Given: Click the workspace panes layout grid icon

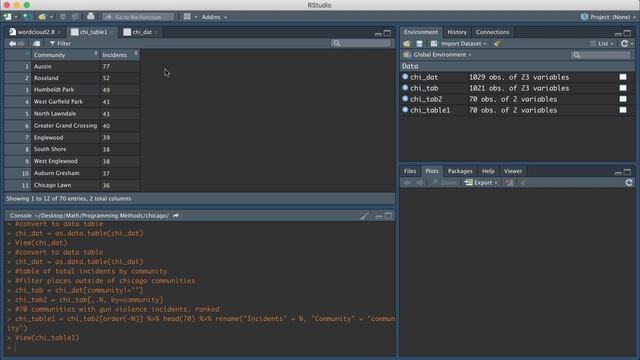Looking at the screenshot, I should [187, 17].
